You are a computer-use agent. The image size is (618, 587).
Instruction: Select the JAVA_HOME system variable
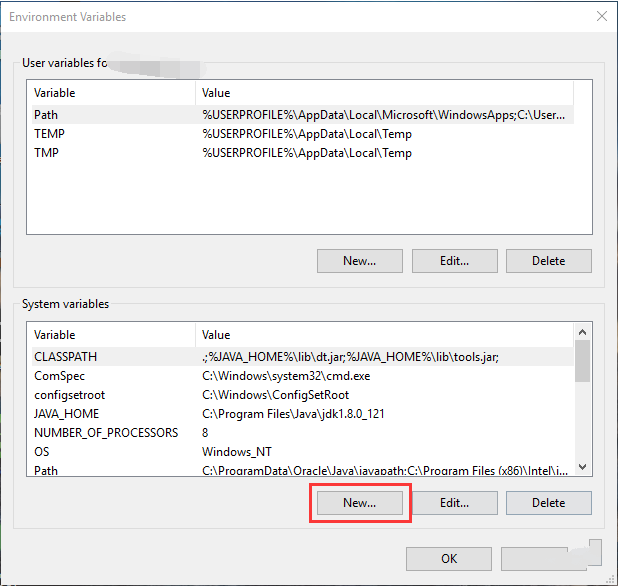pos(66,414)
